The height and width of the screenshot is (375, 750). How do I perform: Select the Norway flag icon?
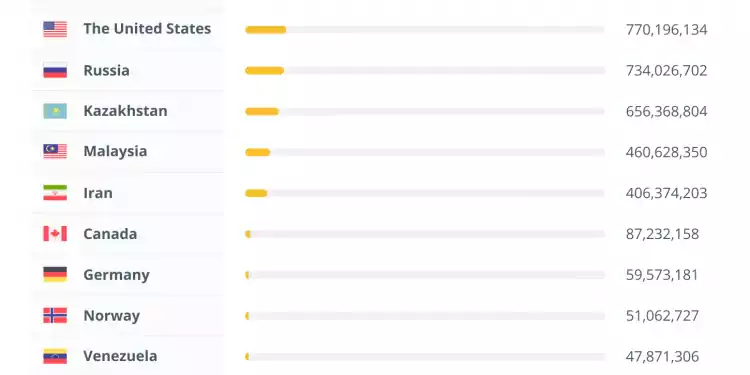[x=55, y=316]
